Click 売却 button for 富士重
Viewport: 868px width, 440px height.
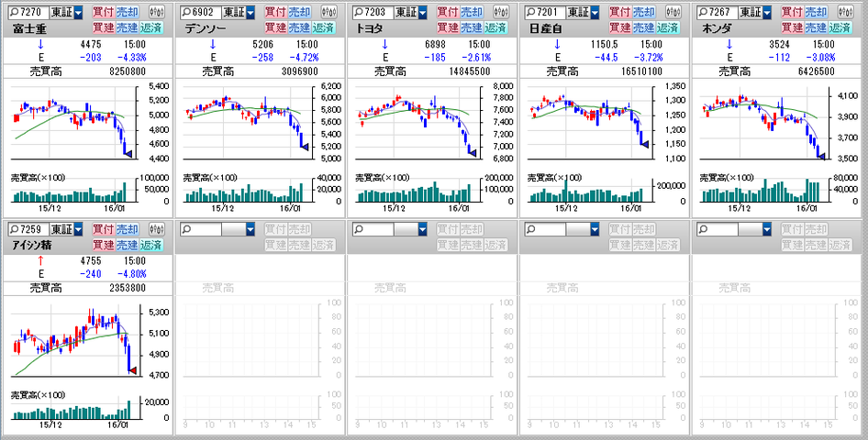point(128,12)
